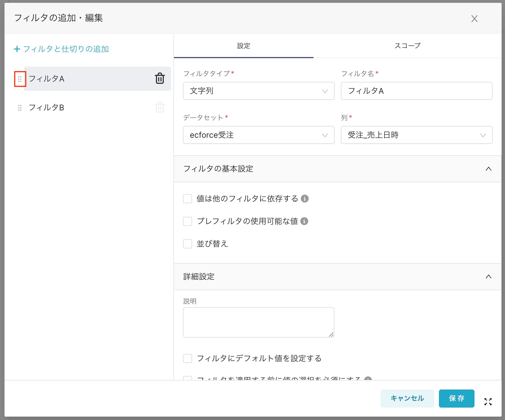Tick フィルタにデフォルト値を設定する checkbox
This screenshot has height=420, width=505.
(x=188, y=358)
